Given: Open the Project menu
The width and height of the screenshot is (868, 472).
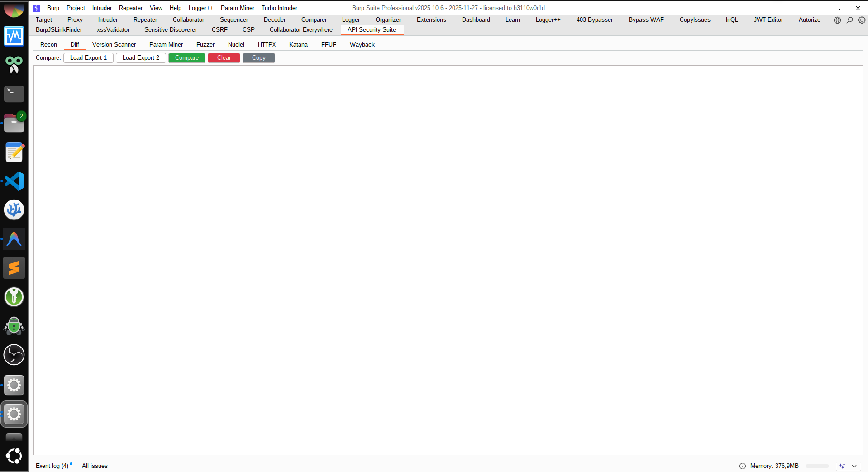Looking at the screenshot, I should click(76, 8).
